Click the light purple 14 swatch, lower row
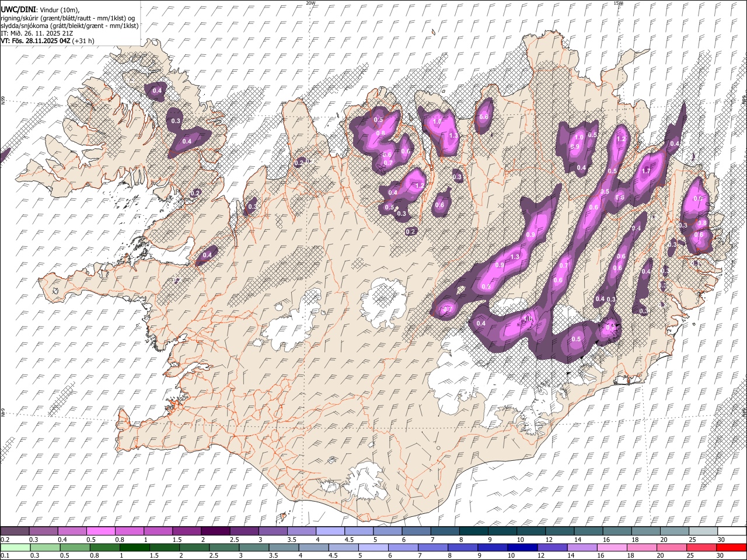 pos(582,547)
